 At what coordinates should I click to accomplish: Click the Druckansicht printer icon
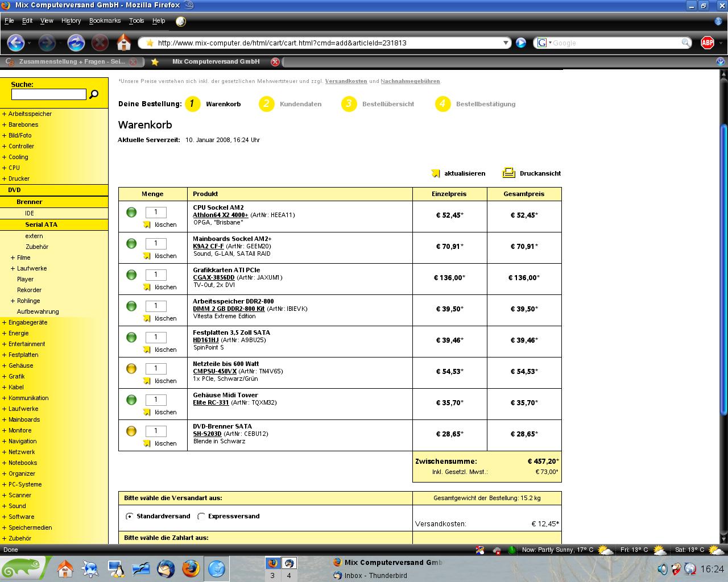pos(509,173)
